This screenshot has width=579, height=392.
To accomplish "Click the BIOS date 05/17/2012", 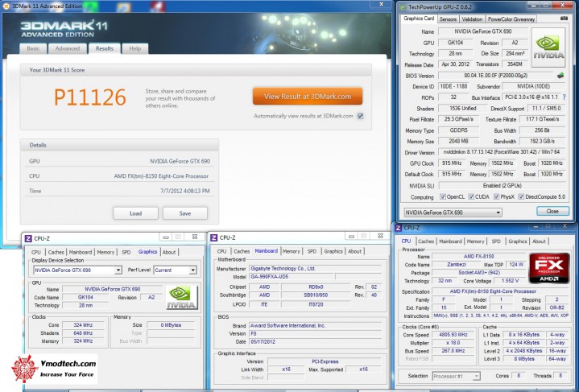I will coord(316,342).
